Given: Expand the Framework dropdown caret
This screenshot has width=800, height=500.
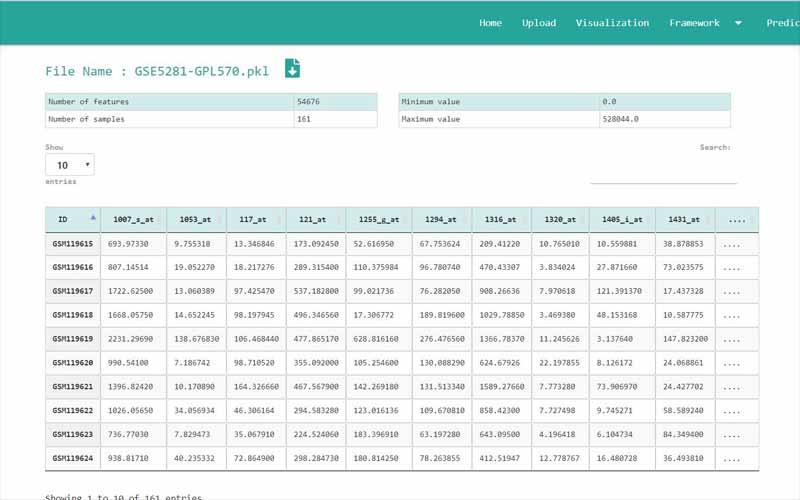Looking at the screenshot, I should coord(739,23).
